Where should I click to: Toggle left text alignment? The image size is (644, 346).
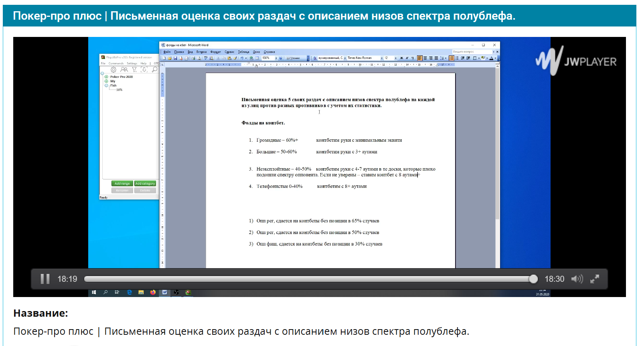pyautogui.click(x=420, y=58)
